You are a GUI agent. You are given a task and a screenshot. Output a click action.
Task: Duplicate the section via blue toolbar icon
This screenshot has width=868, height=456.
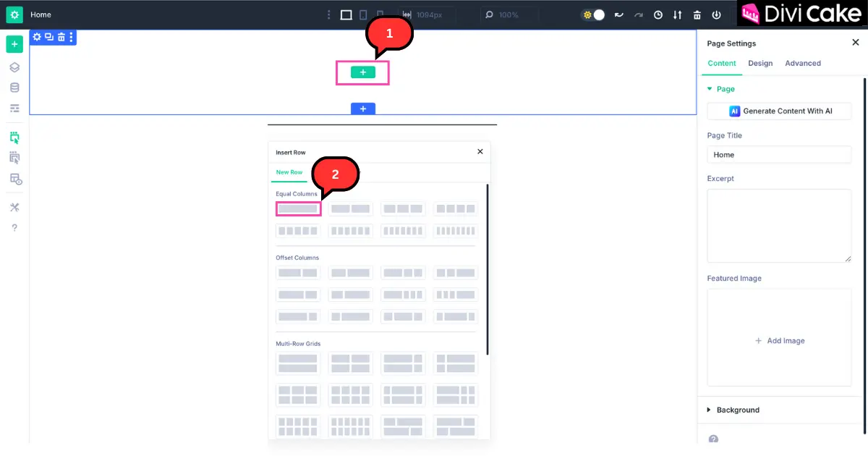pyautogui.click(x=49, y=37)
